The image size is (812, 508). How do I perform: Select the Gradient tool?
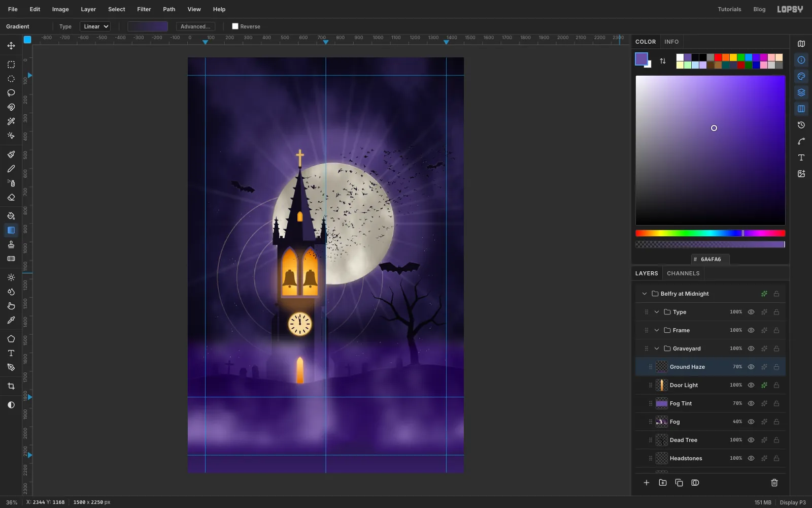11,230
